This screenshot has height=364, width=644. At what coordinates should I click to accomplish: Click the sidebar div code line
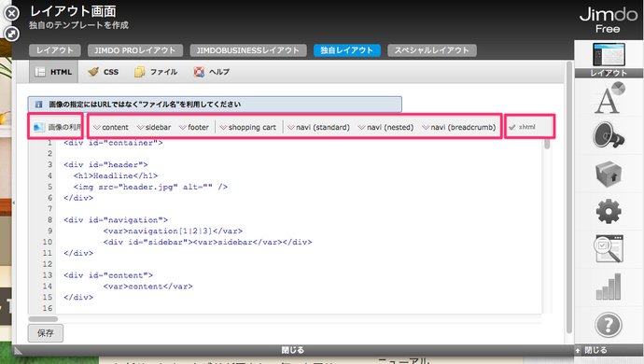pos(207,243)
